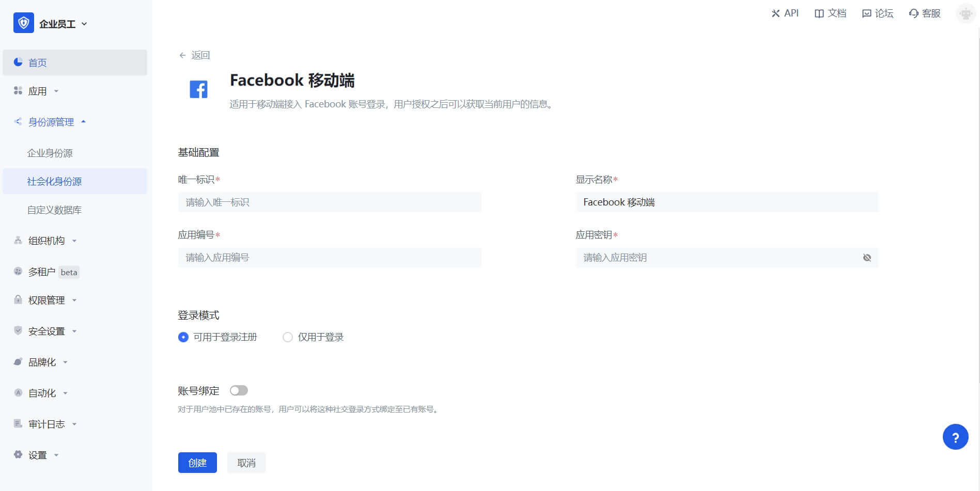
Task: Toggle 应用密钥 visibility eye icon
Action: tap(867, 258)
